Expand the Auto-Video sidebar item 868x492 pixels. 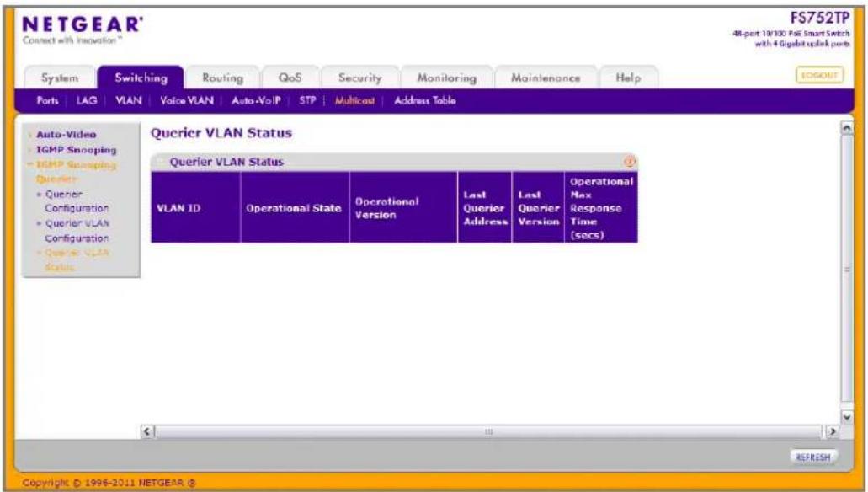click(x=66, y=135)
